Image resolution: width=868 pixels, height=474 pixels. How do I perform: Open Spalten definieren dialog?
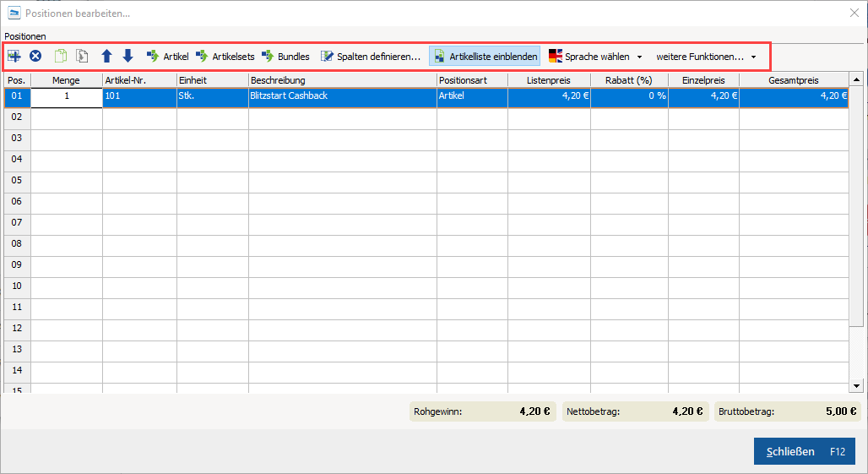point(371,57)
